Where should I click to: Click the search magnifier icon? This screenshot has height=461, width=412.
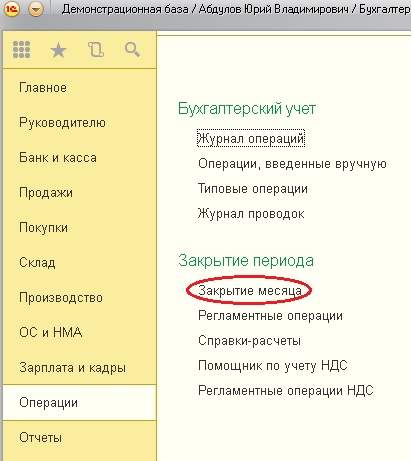(132, 50)
